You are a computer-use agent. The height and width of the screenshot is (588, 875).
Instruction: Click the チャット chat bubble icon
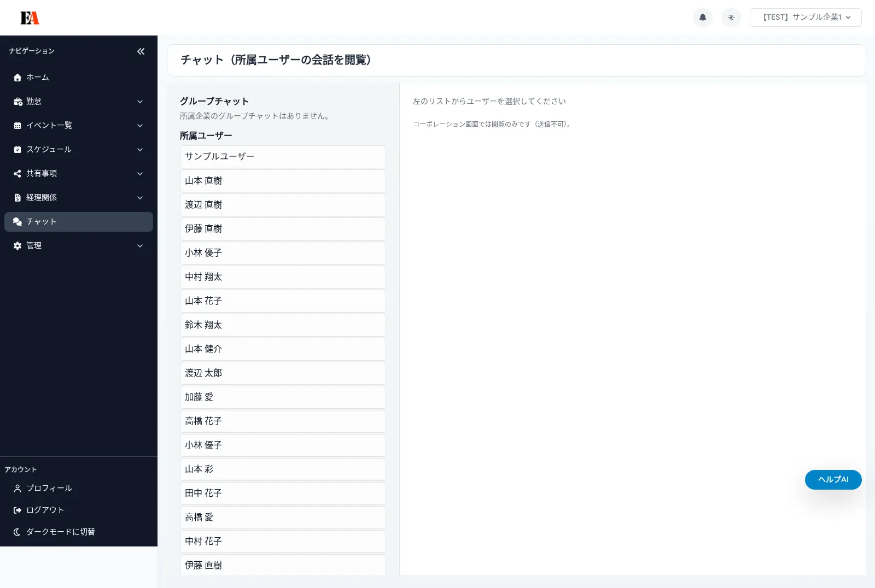(17, 221)
